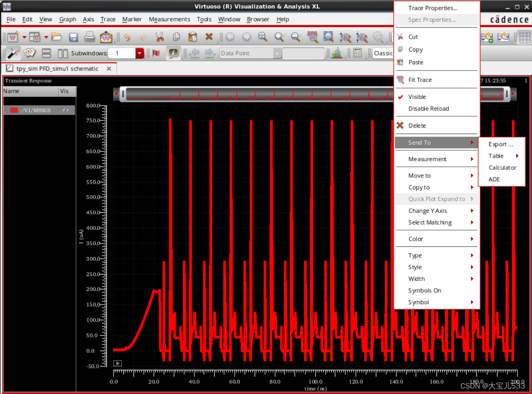532x394 pixels.
Task: Close the tpy_sim PFD_simu1 schematic tab
Action: point(109,69)
